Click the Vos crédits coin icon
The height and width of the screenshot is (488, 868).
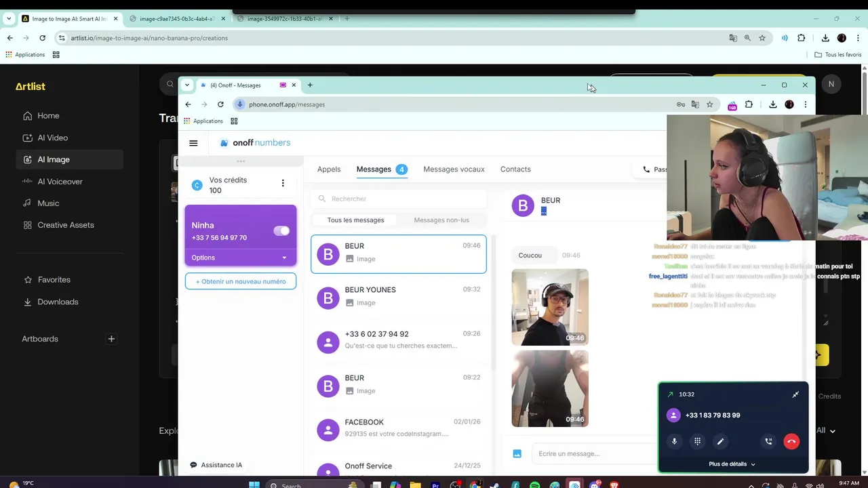(197, 185)
